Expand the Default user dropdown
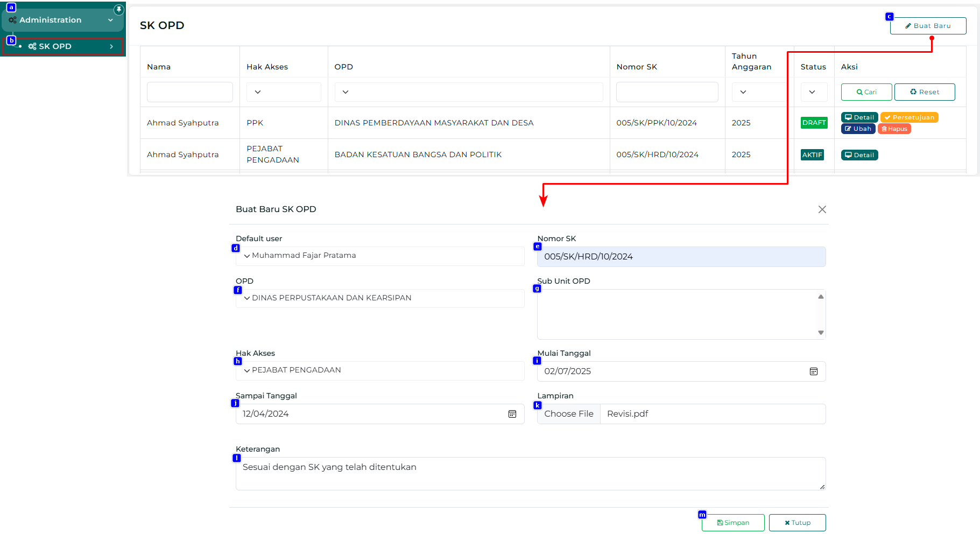980x534 pixels. point(379,256)
